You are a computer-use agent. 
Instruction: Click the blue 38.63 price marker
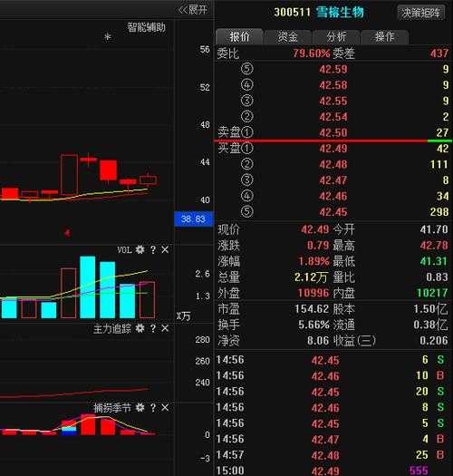click(194, 219)
